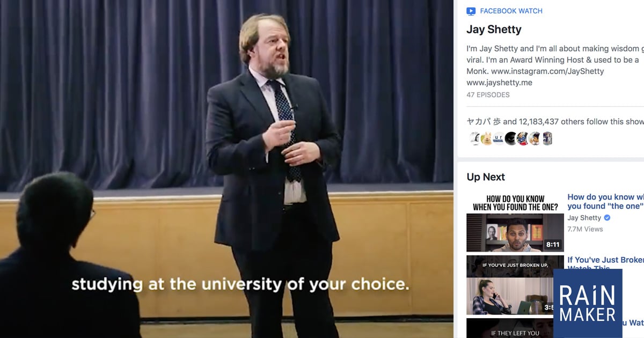Open the 47 EPISODES list
The width and height of the screenshot is (644, 338).
coord(488,95)
